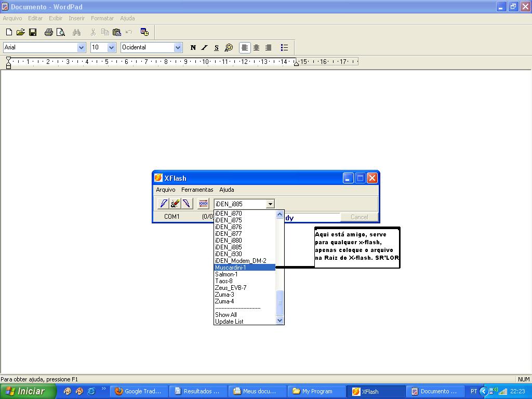Image resolution: width=532 pixels, height=399 pixels.
Task: Click the eraser icon in XFlash toolbar
Action: tap(175, 204)
